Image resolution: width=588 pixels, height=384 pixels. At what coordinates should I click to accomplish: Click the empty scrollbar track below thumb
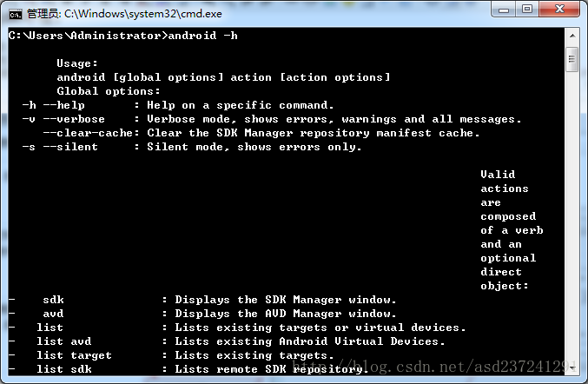pyautogui.click(x=572, y=216)
